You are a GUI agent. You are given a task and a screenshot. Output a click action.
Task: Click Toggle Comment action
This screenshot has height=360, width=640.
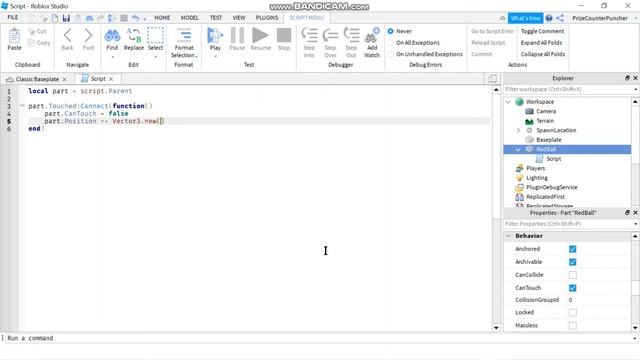[542, 31]
